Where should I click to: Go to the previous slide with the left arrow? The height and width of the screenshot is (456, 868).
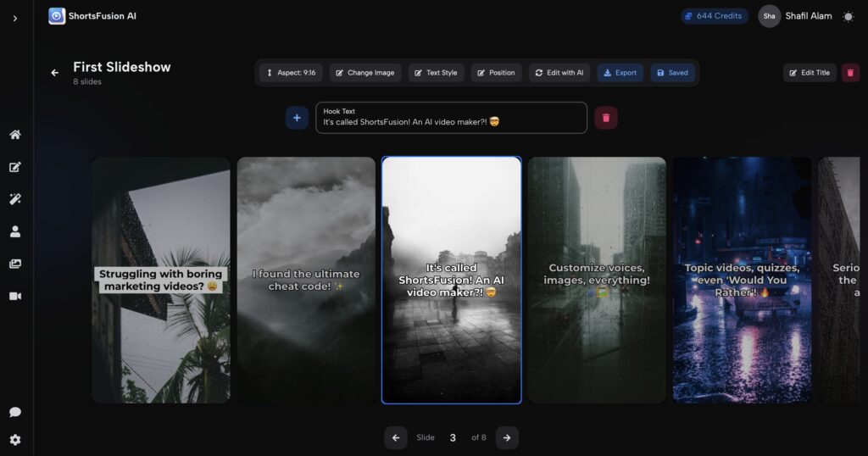click(396, 437)
